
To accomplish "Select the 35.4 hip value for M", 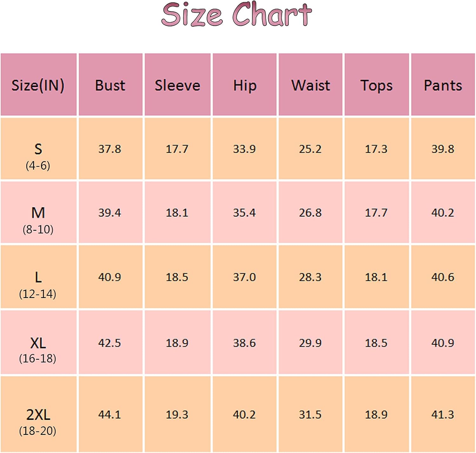I will 244,213.
